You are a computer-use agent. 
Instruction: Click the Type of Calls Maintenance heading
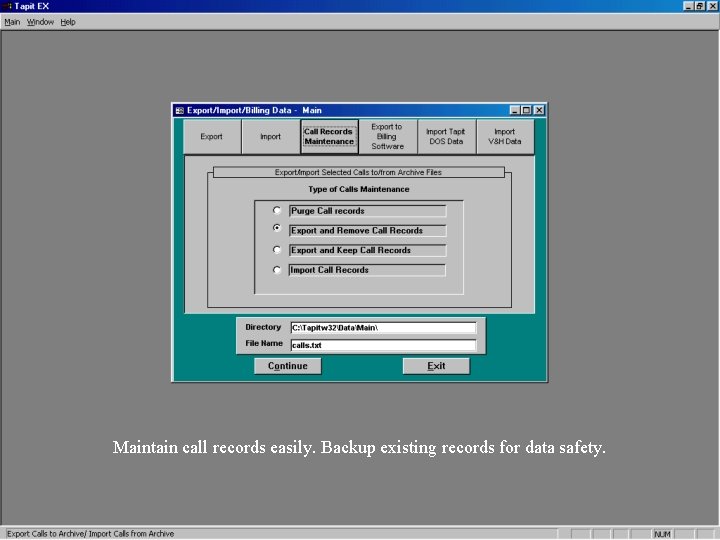coord(359,189)
